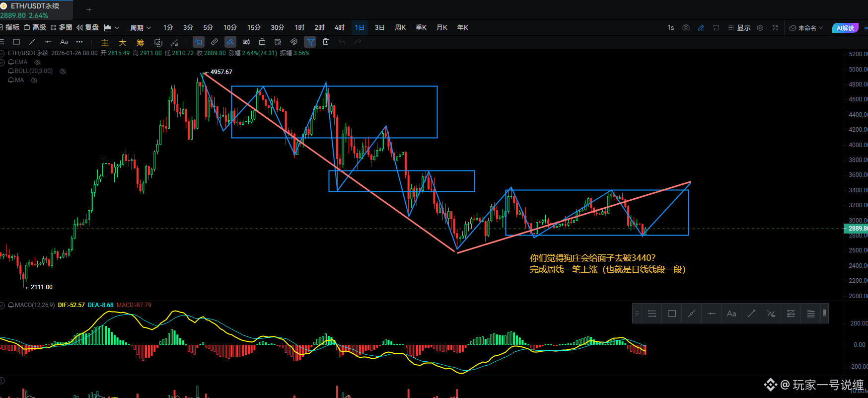Select the rectangle tool in floating toolbar

coord(672,314)
